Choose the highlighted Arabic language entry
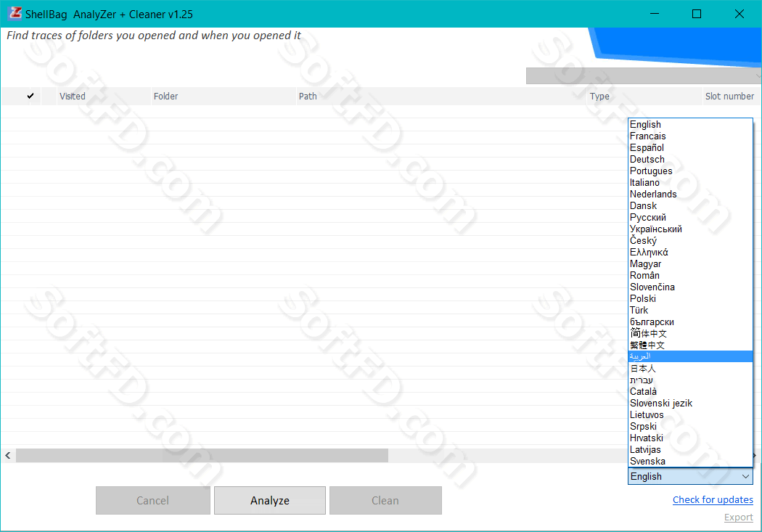Viewport: 762px width, 532px height. pyautogui.click(x=690, y=356)
